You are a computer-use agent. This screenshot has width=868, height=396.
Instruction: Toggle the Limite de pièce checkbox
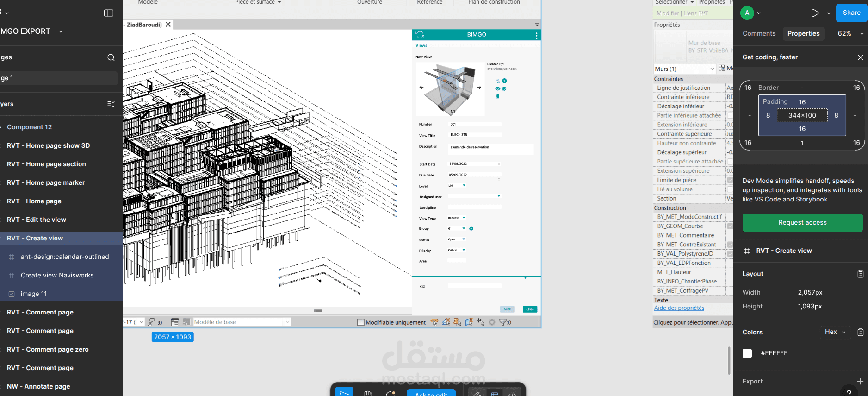coord(730,180)
